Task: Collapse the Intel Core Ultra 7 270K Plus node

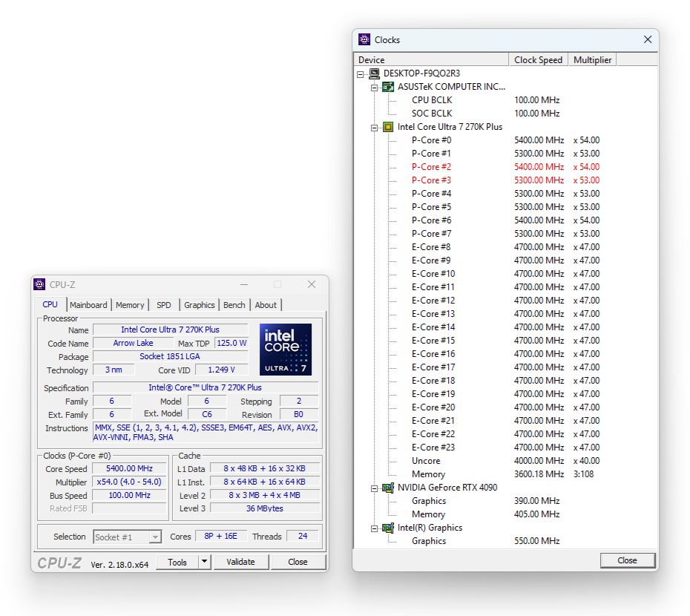Action: 374,128
